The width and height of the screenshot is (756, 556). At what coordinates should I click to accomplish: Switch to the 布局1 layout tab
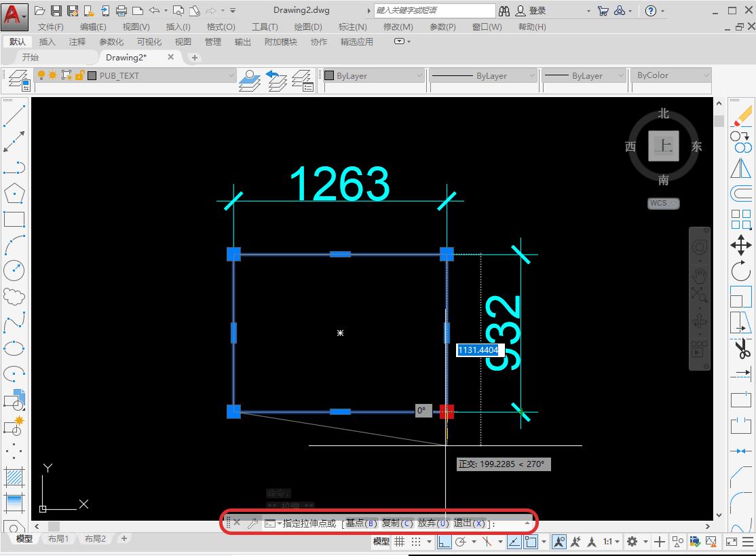click(x=58, y=539)
